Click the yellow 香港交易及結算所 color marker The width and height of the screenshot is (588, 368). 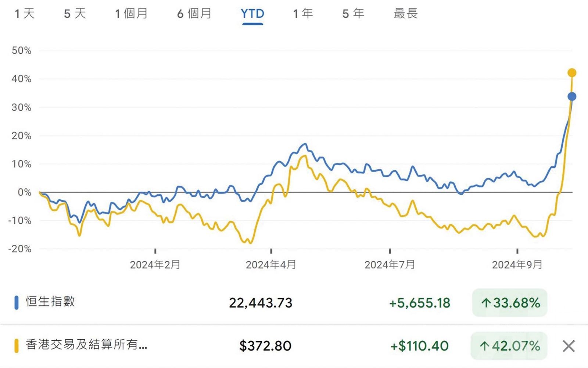[x=16, y=346]
